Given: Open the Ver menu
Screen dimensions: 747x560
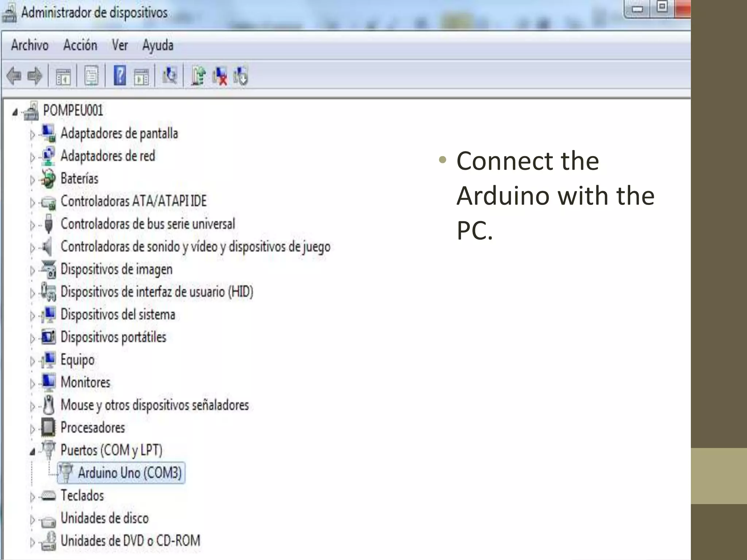Looking at the screenshot, I should [x=120, y=45].
